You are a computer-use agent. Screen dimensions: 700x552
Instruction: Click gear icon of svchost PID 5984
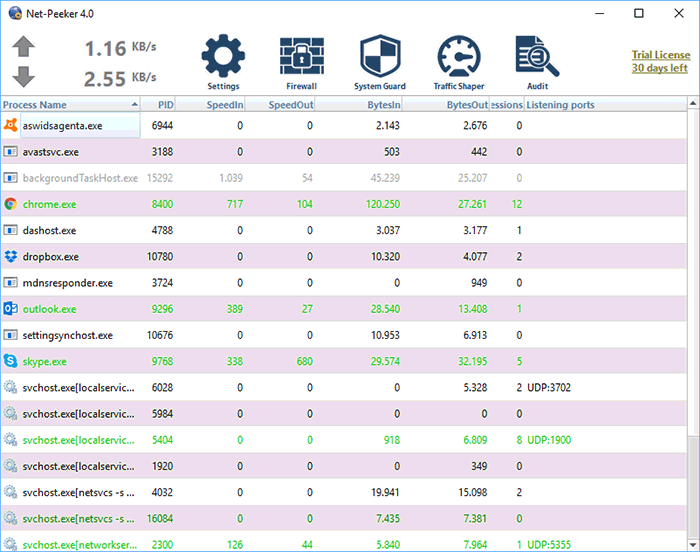pyautogui.click(x=11, y=414)
